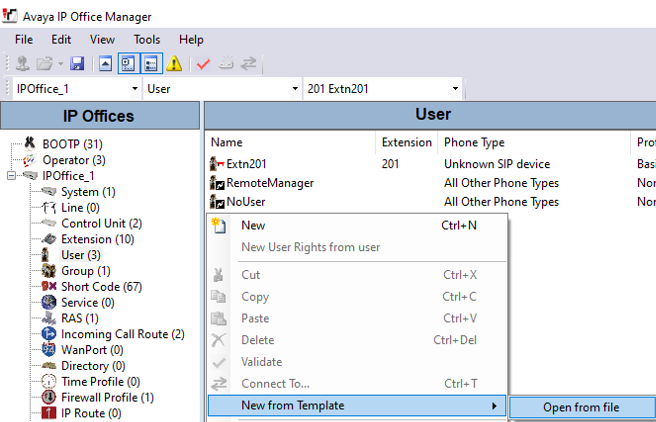This screenshot has height=422, width=656.
Task: Select the RemoteManager user row
Action: coord(431,183)
